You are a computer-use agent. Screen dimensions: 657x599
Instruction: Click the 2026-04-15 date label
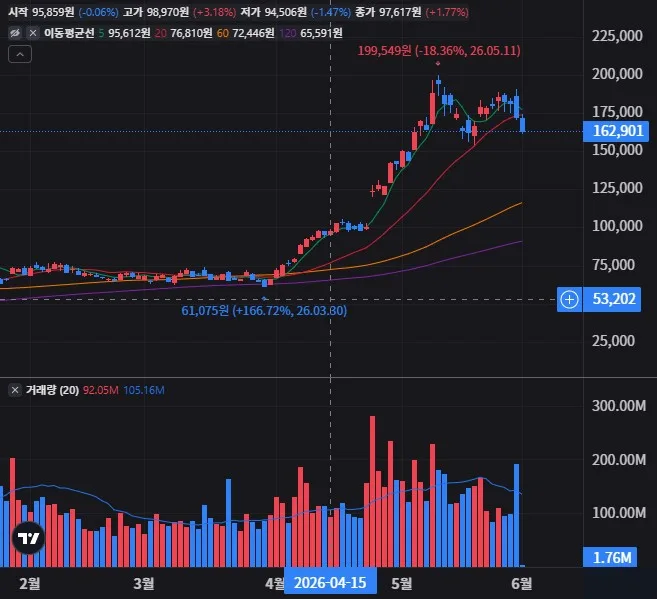pyautogui.click(x=330, y=583)
